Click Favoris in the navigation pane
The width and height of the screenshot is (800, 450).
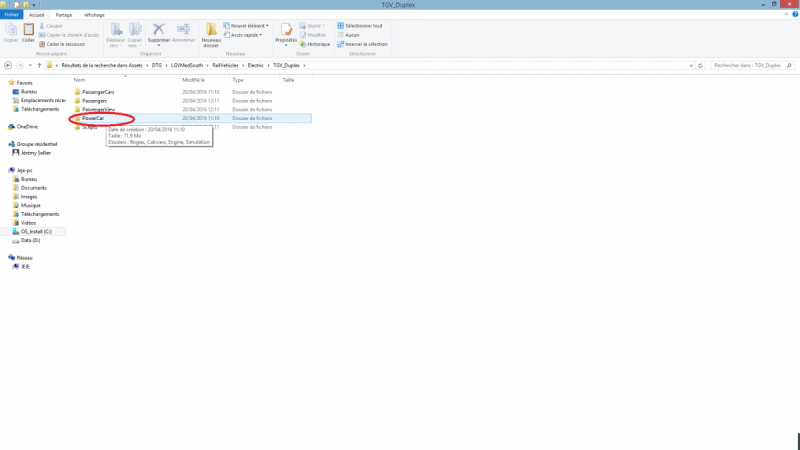(x=24, y=83)
